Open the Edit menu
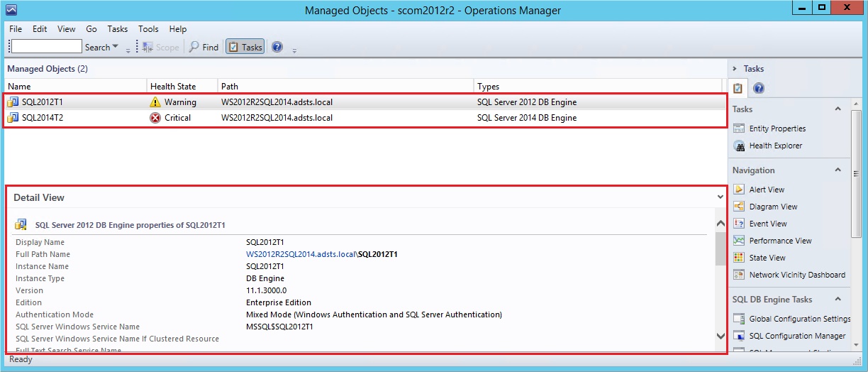Viewport: 868px width, 372px height. coord(40,29)
